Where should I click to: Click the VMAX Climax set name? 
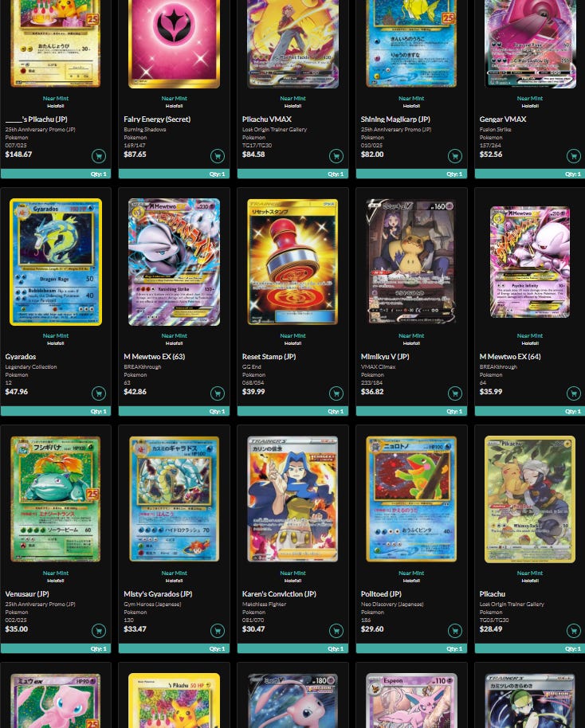379,366
